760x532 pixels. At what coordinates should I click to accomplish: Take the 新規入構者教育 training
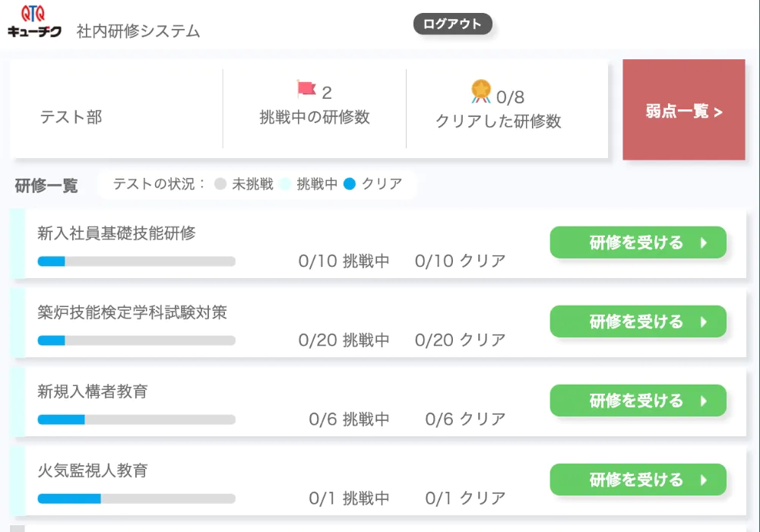pos(638,401)
